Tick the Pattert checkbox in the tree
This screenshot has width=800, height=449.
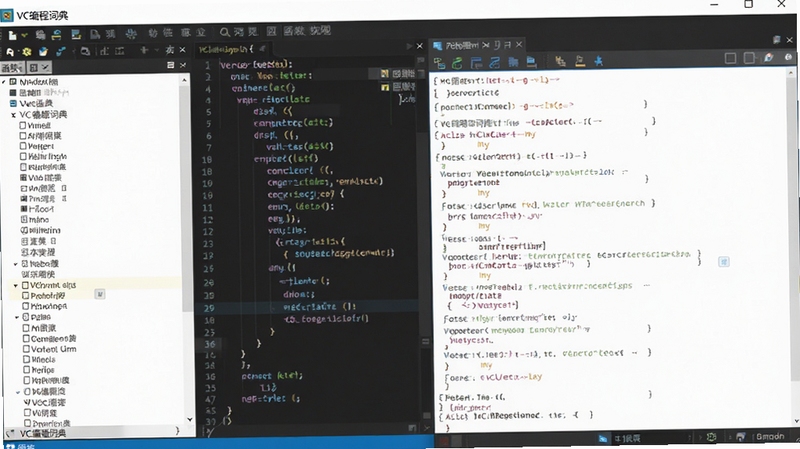[x=23, y=146]
